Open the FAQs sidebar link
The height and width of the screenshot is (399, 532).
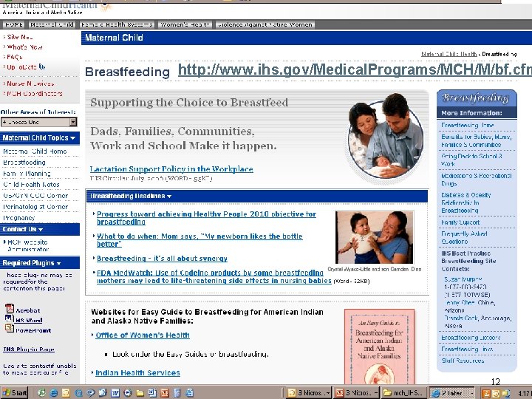14,57
